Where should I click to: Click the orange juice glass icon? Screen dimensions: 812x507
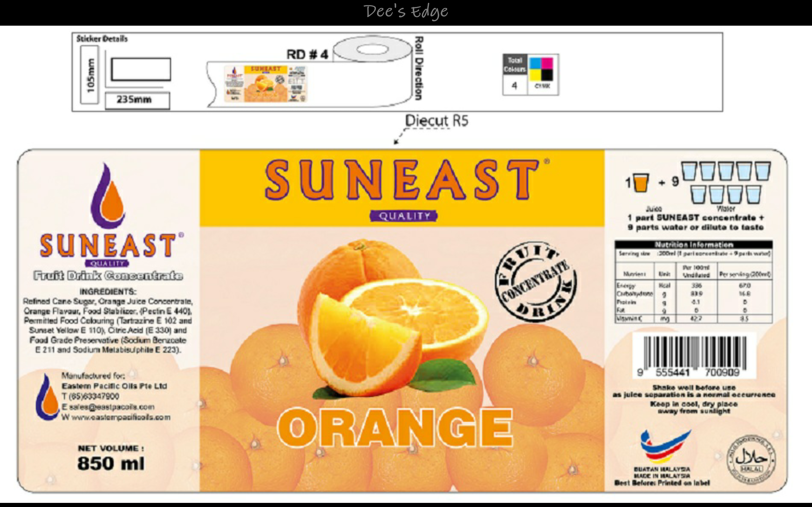[x=640, y=183]
